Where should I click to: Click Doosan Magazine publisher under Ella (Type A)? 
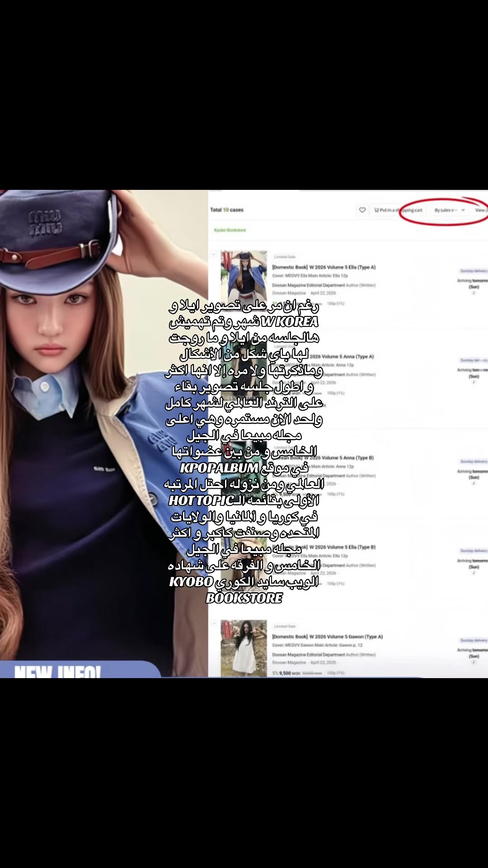pyautogui.click(x=289, y=293)
